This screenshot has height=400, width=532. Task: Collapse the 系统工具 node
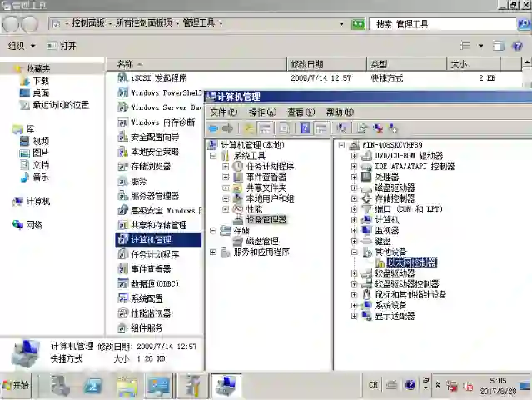pos(213,156)
